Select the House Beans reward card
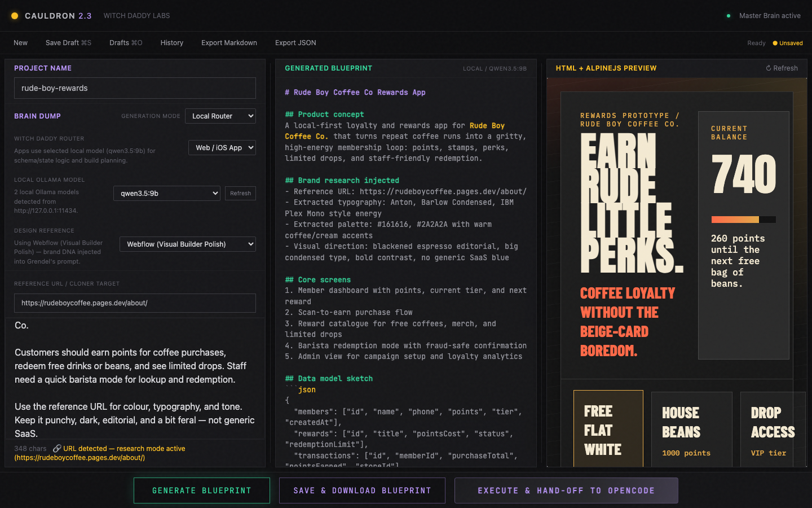Image resolution: width=812 pixels, height=508 pixels. tap(692, 430)
